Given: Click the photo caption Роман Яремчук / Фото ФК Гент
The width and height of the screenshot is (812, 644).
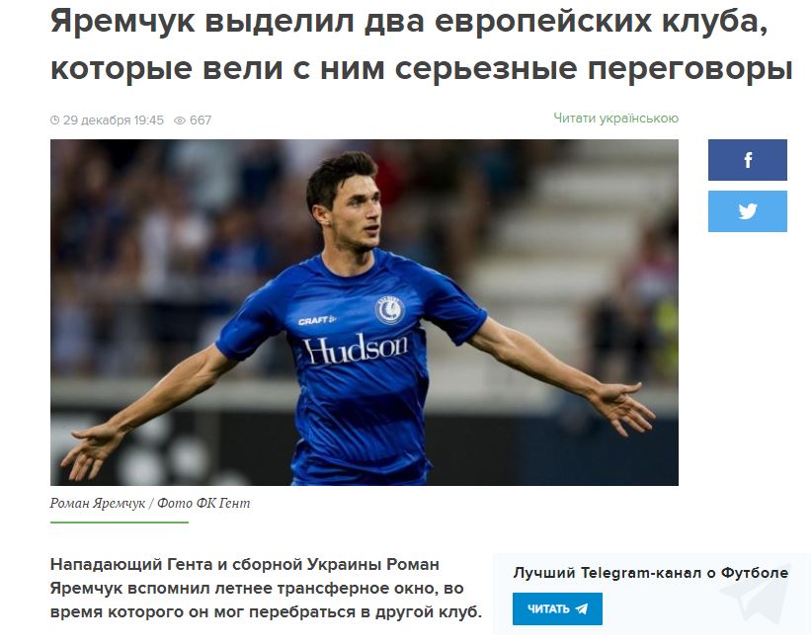Looking at the screenshot, I should click(x=150, y=503).
